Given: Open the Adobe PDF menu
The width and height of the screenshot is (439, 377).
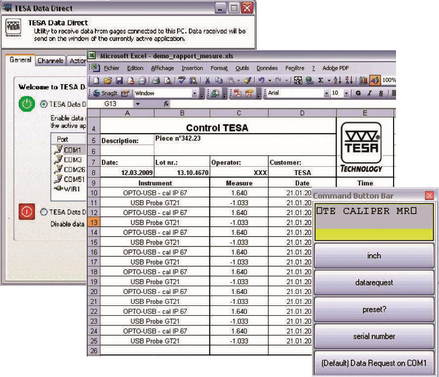Looking at the screenshot, I should click(x=335, y=68).
